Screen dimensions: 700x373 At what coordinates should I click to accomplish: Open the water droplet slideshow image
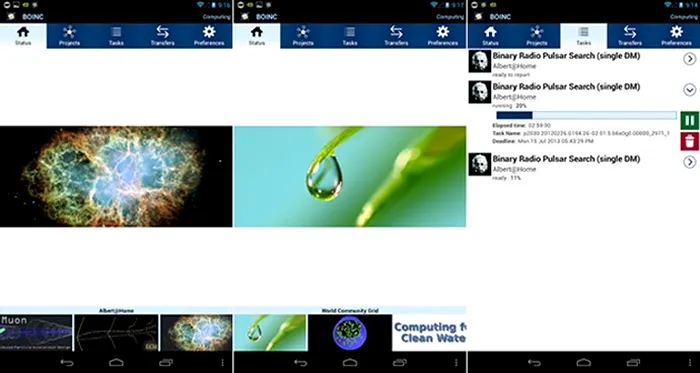[350, 177]
